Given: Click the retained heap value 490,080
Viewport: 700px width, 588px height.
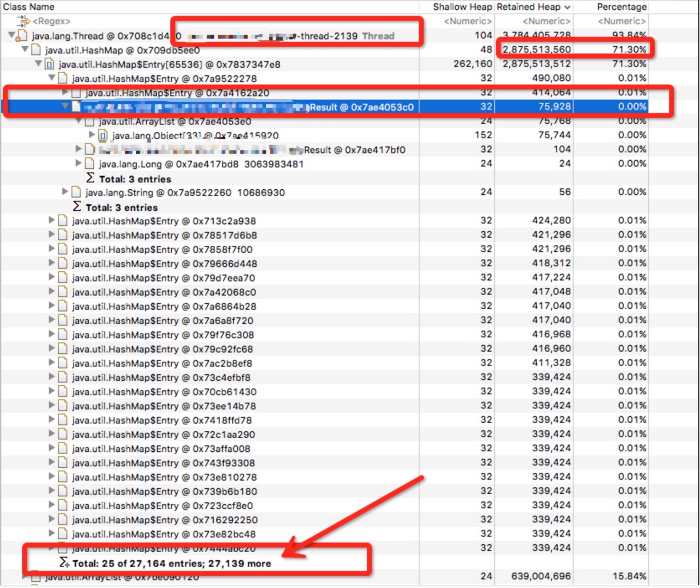Looking at the screenshot, I should click(552, 78).
